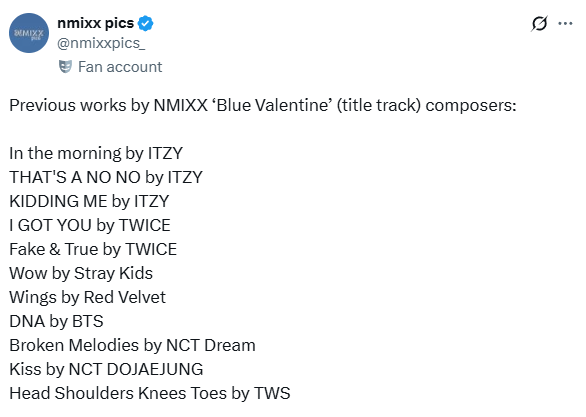586x417 pixels.
Task: Click the 'Wings by Red Velvet' line
Action: pyautogui.click(x=87, y=297)
